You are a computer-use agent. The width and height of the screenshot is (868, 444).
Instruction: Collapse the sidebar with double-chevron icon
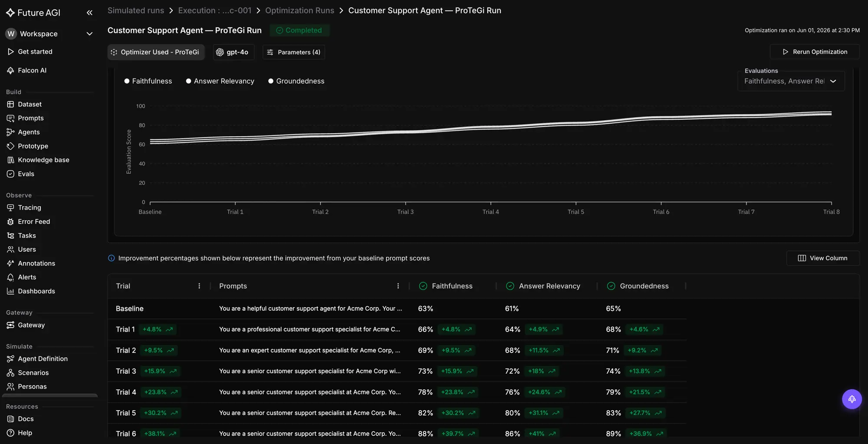pos(89,13)
